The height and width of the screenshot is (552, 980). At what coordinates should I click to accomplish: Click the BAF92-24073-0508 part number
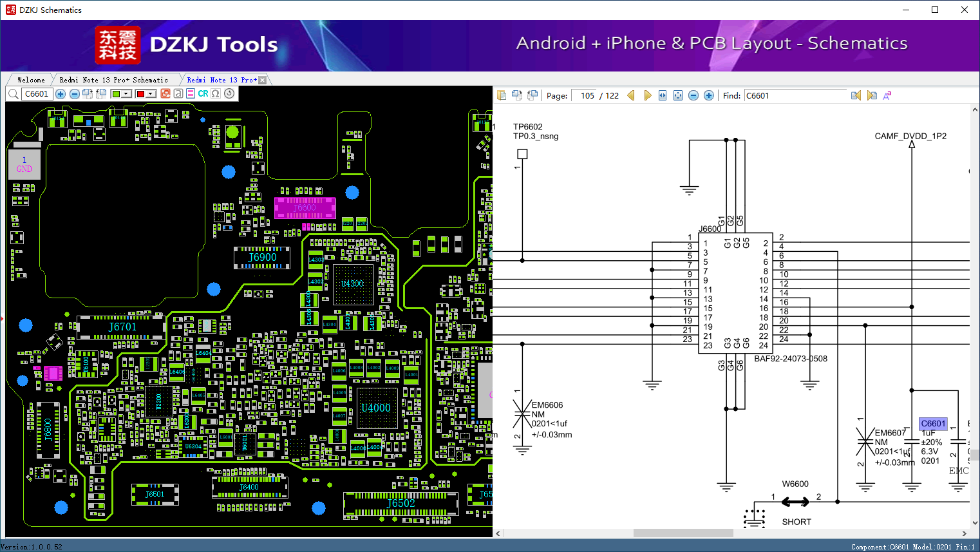click(x=791, y=359)
